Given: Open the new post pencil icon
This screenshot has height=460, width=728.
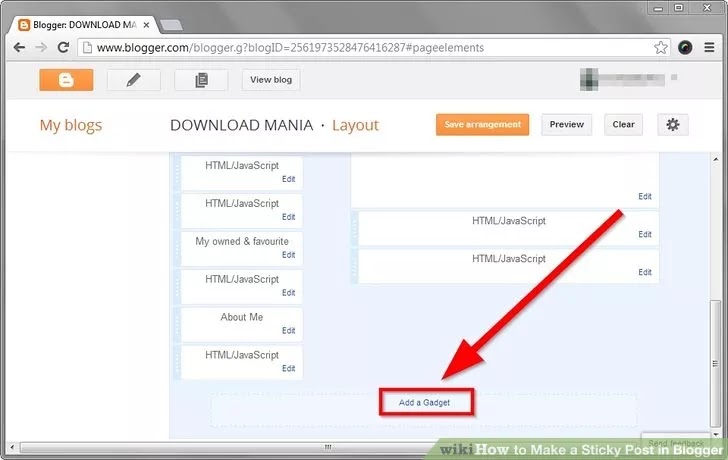Looking at the screenshot, I should 134,80.
